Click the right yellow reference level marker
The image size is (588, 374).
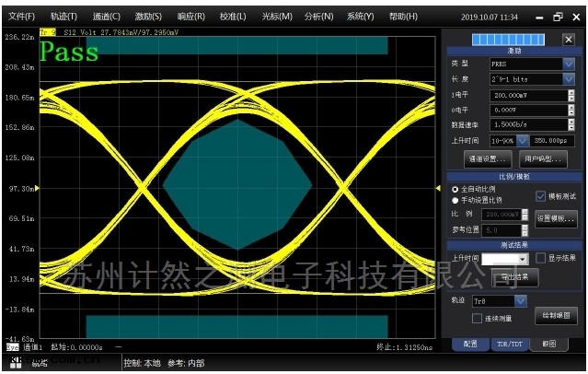click(438, 189)
